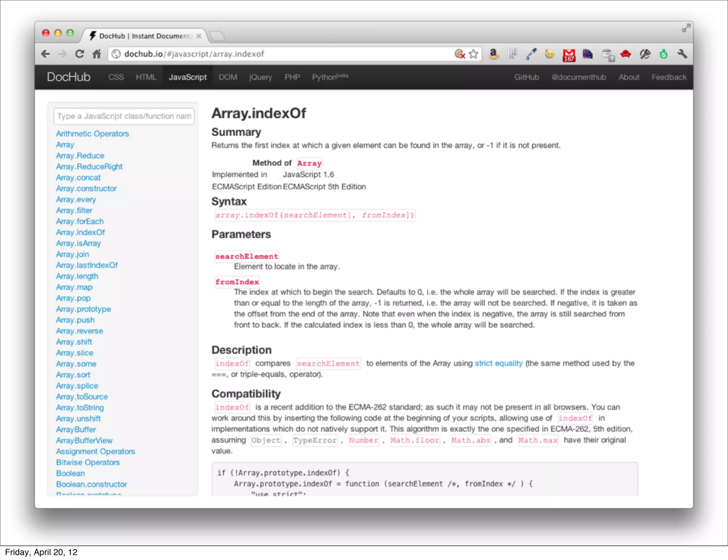The image size is (728, 560).
Task: Open a new browser tab
Action: (217, 36)
